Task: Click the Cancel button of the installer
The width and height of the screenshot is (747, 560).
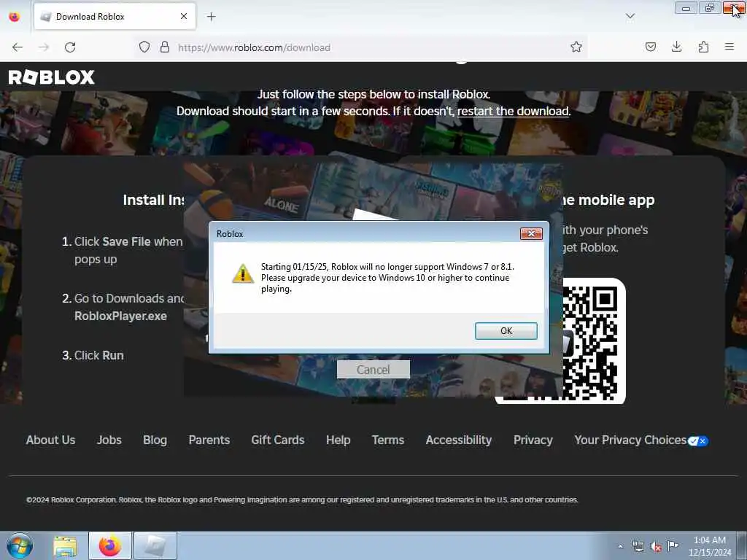Action: 373,370
